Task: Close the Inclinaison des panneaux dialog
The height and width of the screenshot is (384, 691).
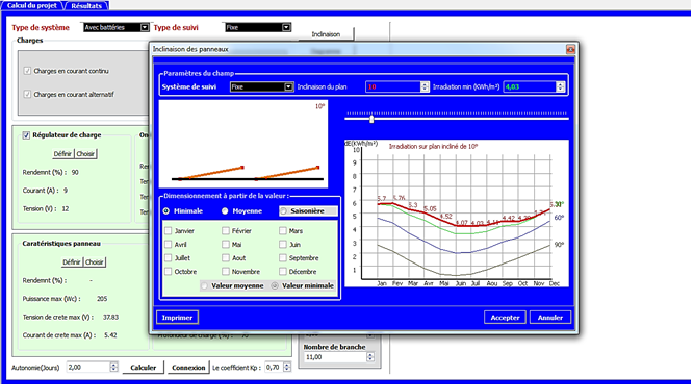Action: click(570, 49)
